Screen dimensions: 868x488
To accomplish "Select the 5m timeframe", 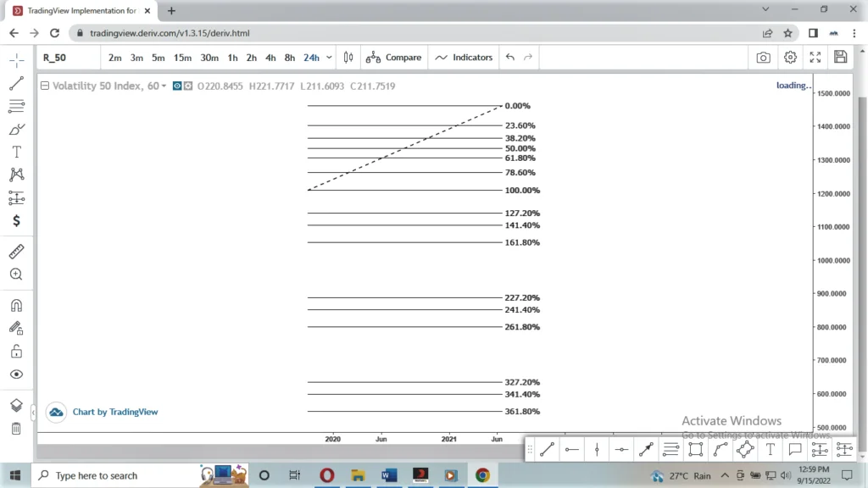I will [x=159, y=58].
